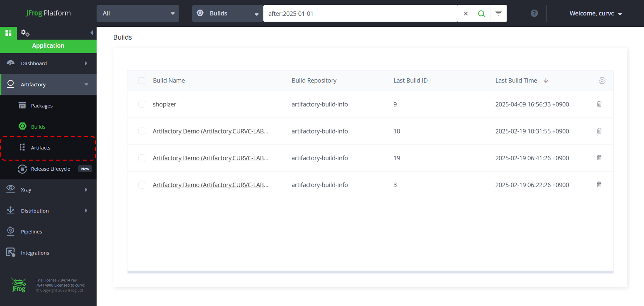Open the shopizer build
Screen dimensions: 644x306
coord(164,104)
